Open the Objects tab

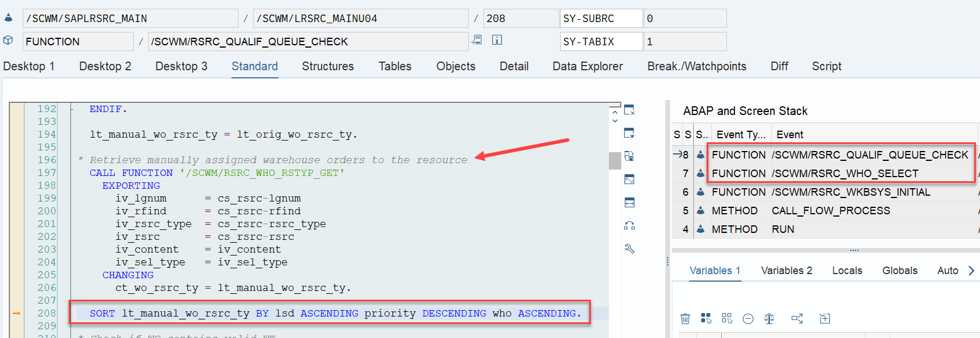pos(456,66)
